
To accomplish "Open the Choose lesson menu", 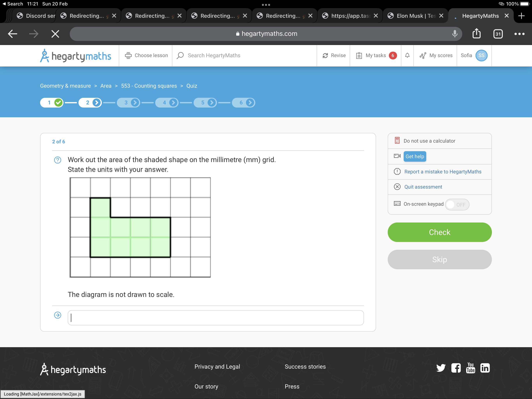I will coord(146,55).
